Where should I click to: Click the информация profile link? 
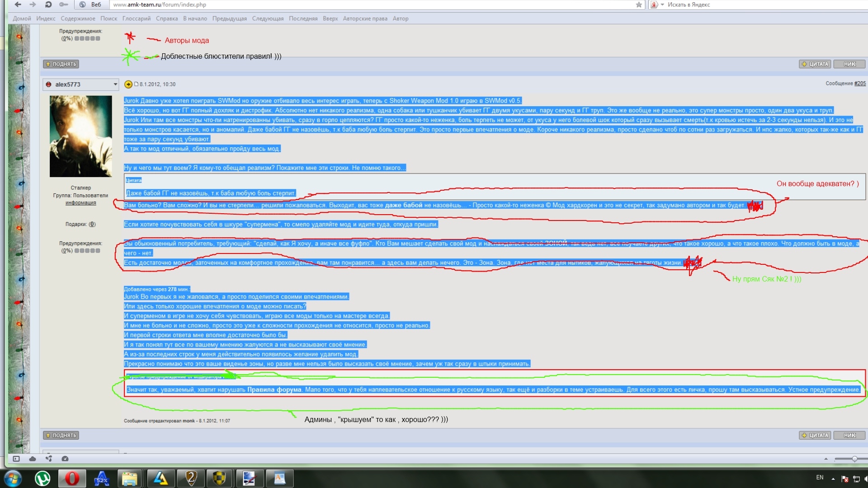pos(80,203)
